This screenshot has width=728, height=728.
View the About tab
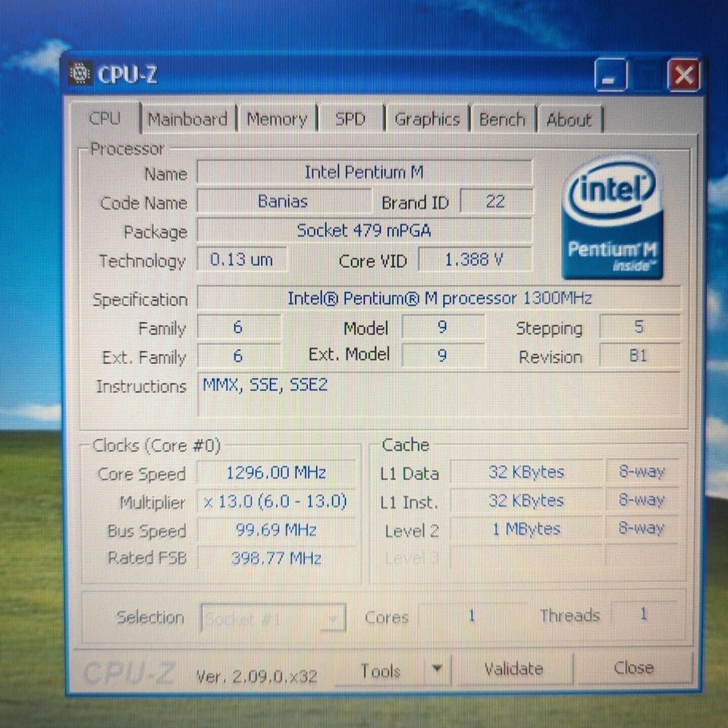pos(570,119)
